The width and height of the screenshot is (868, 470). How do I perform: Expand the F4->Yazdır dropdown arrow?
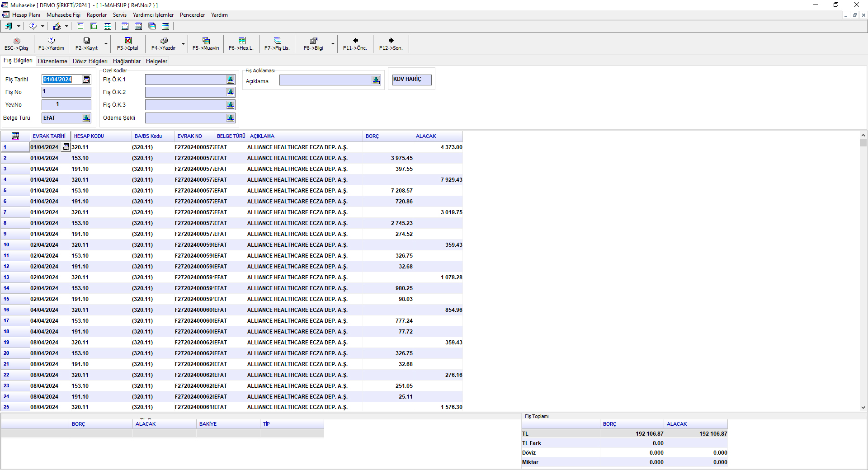(183, 44)
